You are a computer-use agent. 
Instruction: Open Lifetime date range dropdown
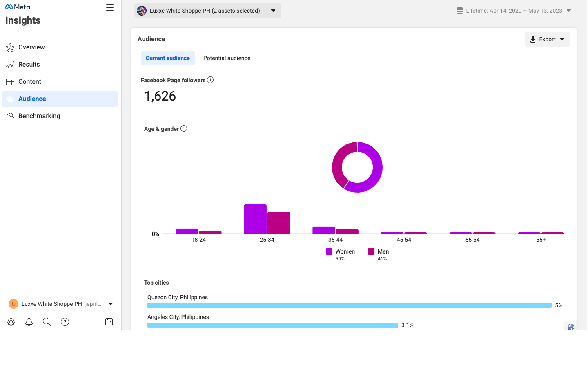514,11
